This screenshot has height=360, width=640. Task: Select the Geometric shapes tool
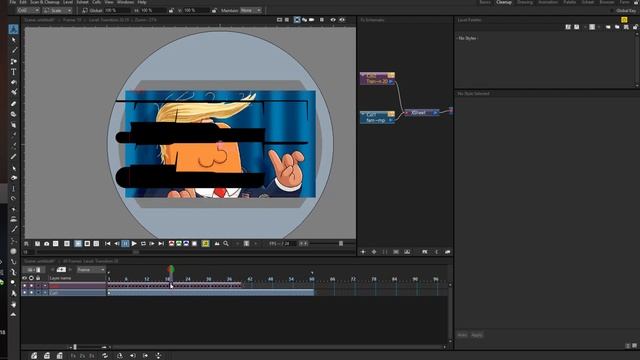click(13, 61)
